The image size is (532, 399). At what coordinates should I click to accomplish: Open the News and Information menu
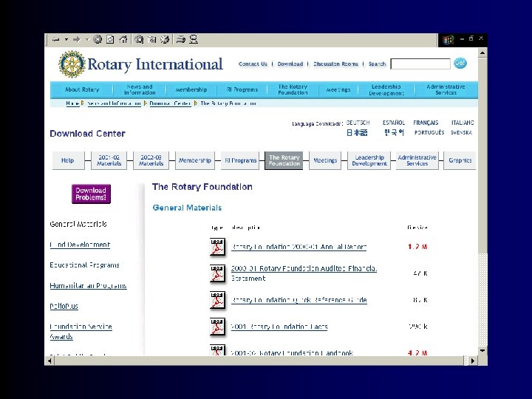tap(140, 89)
